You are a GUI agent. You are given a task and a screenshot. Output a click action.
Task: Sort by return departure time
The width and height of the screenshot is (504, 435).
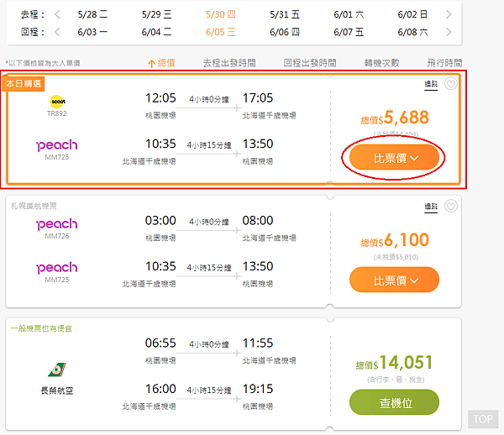[309, 63]
